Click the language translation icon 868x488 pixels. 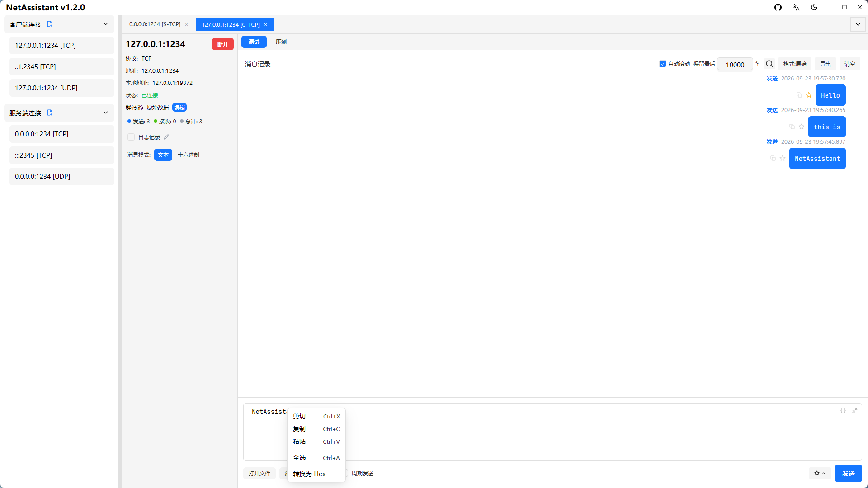796,7
